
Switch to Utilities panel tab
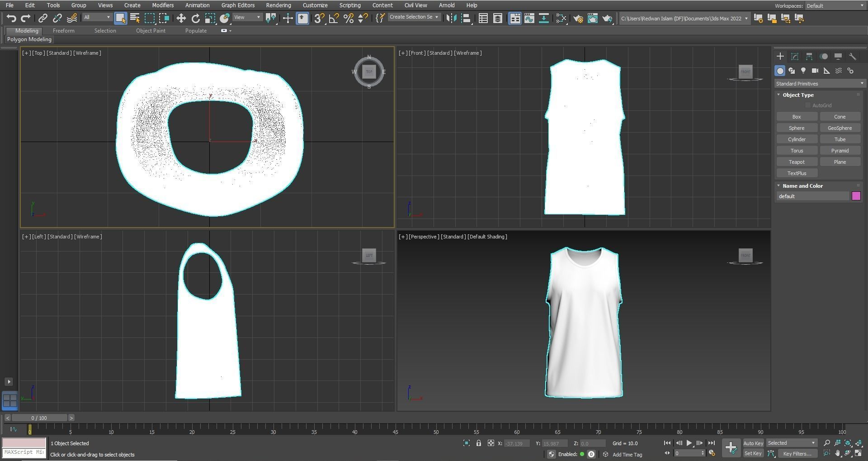(x=853, y=57)
